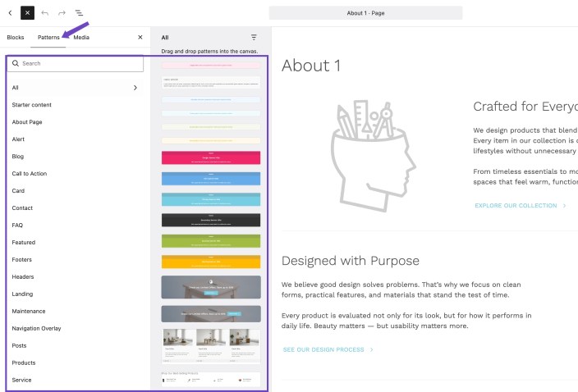Close the block inserter with the black X button
Screen dimensions: 578x392
click(x=27, y=13)
